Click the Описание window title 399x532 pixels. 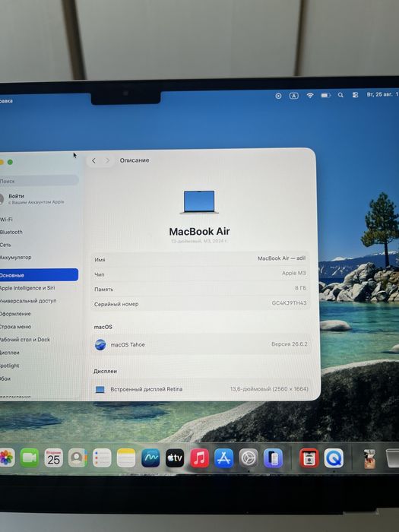pos(135,160)
